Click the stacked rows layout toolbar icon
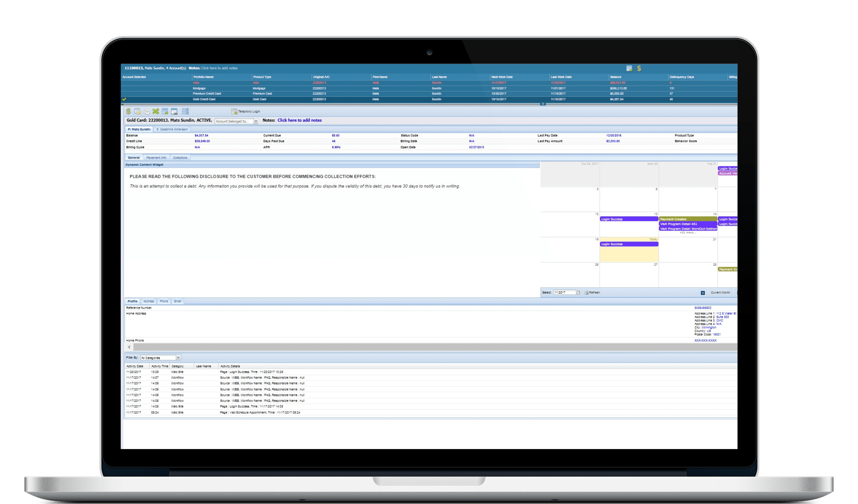Image resolution: width=858 pixels, height=504 pixels. tap(185, 111)
